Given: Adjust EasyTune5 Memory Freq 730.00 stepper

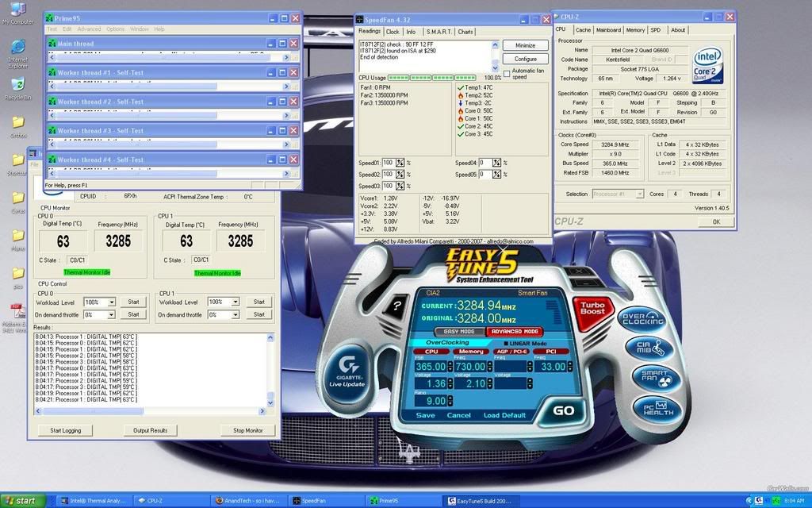Looking at the screenshot, I should tap(488, 367).
